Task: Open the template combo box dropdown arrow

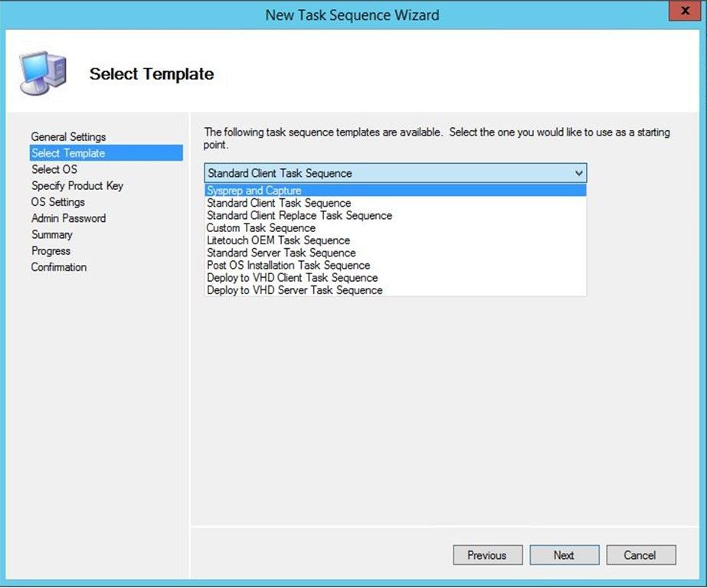Action: point(578,173)
